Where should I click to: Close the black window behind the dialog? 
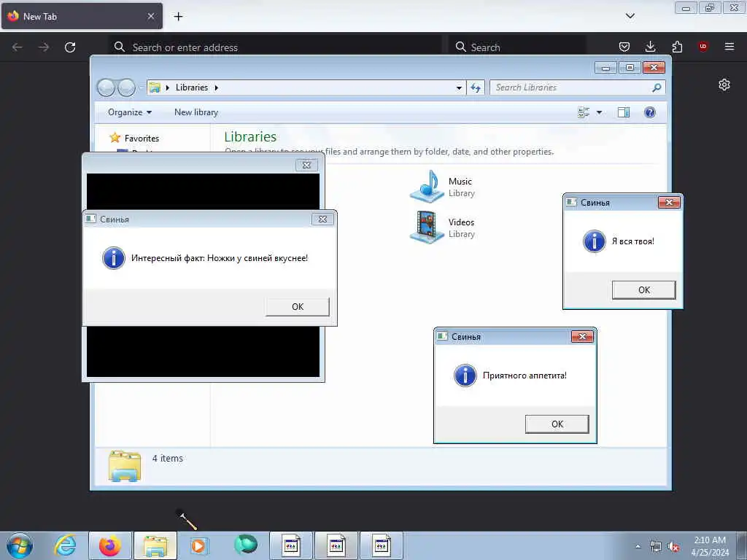[x=306, y=166]
